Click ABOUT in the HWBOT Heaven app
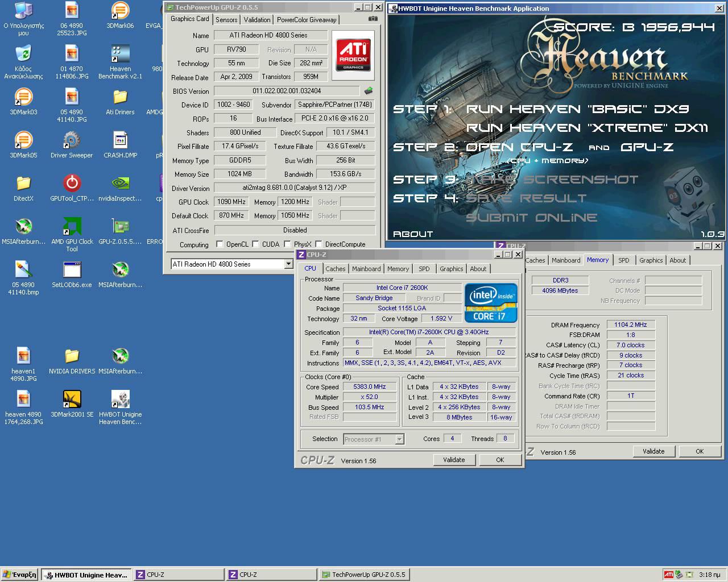Screen dimensions: 728x582 tap(413, 234)
